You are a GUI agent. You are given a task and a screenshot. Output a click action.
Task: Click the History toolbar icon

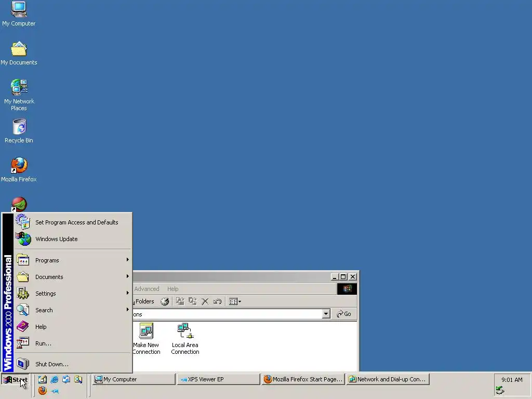click(x=165, y=301)
